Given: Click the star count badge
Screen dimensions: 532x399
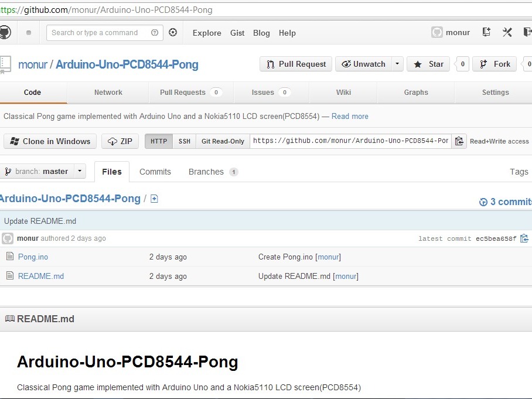Looking at the screenshot, I should (x=462, y=64).
